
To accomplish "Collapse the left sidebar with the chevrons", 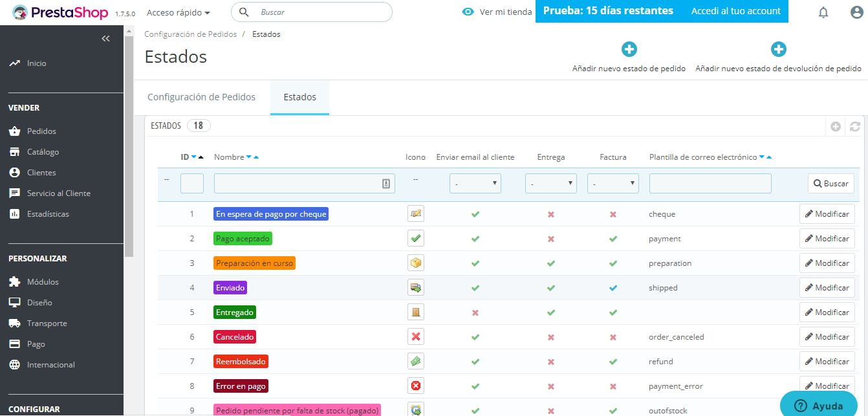I will (105, 38).
